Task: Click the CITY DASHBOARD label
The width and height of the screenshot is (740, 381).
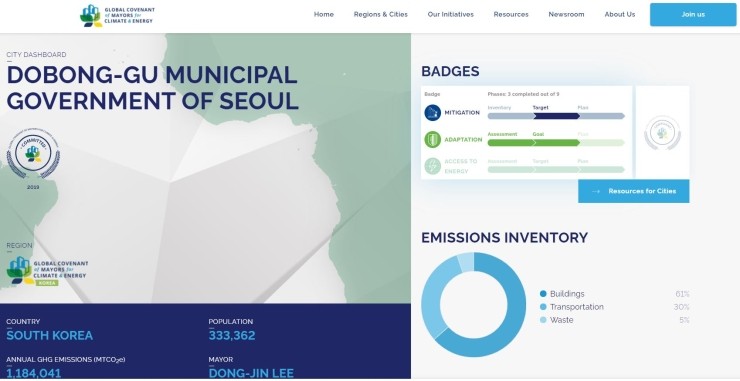Action: coord(36,55)
